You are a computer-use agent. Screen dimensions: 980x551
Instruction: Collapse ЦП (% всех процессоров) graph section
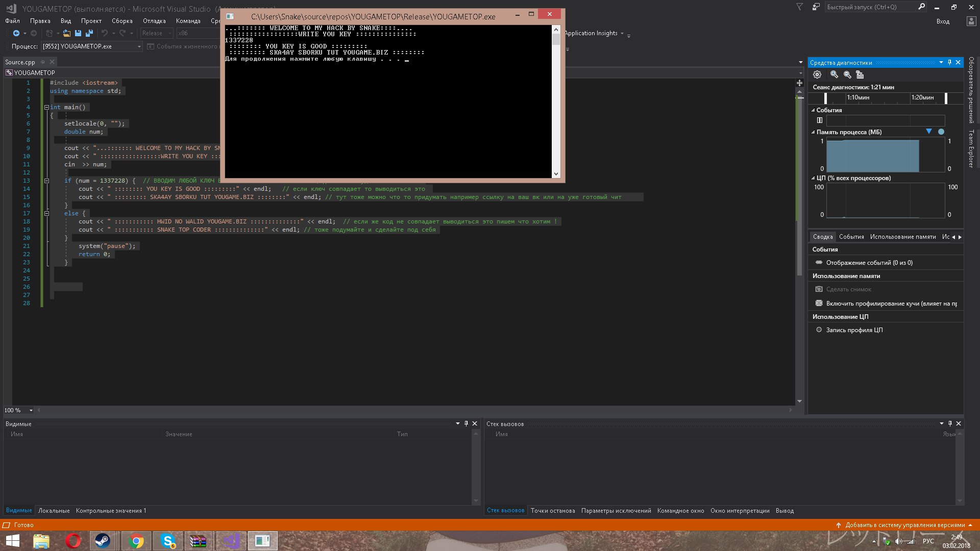coord(813,178)
